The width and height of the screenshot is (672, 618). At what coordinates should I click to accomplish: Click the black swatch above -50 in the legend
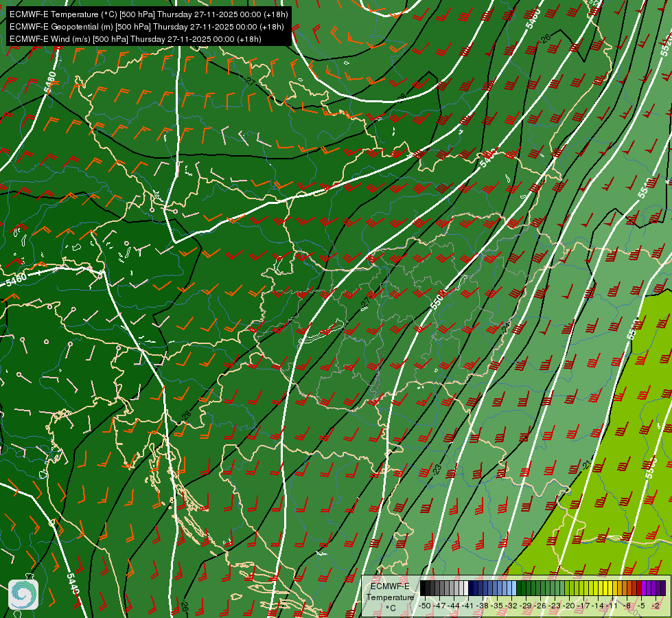click(423, 588)
